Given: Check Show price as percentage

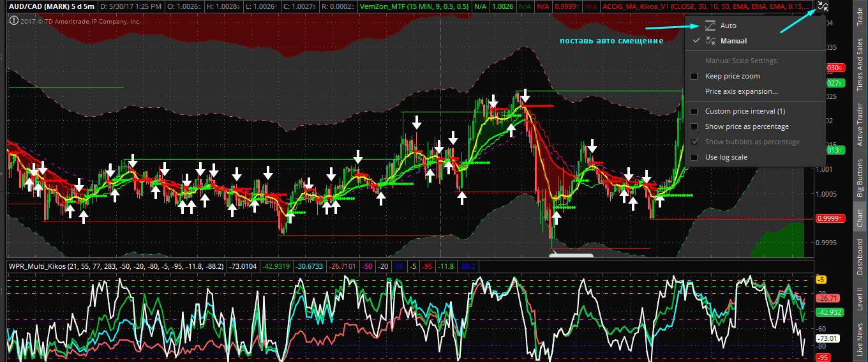Looking at the screenshot, I should (694, 126).
